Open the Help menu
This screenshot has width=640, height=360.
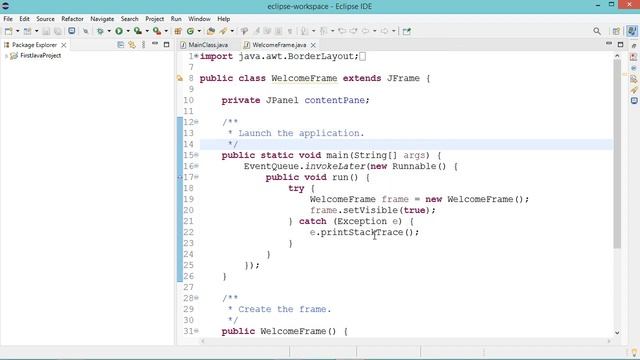coord(224,19)
